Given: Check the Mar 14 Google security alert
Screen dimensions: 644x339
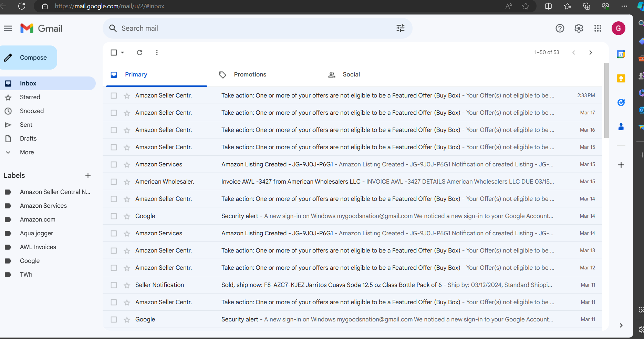Looking at the screenshot, I should click(x=114, y=216).
